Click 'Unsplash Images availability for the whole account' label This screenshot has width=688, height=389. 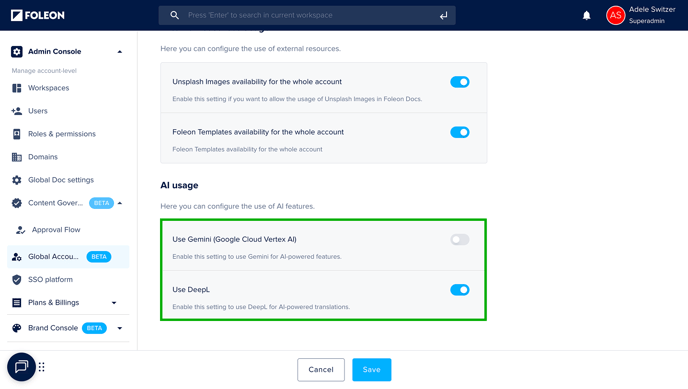257,82
